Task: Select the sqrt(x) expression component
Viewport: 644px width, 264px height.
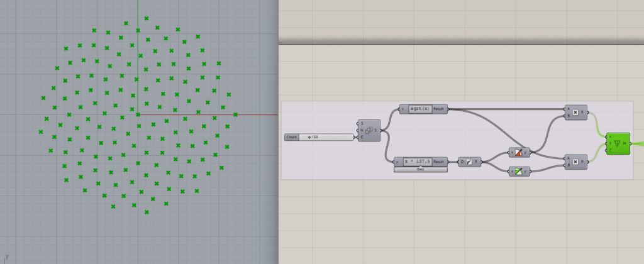Action: click(419, 109)
